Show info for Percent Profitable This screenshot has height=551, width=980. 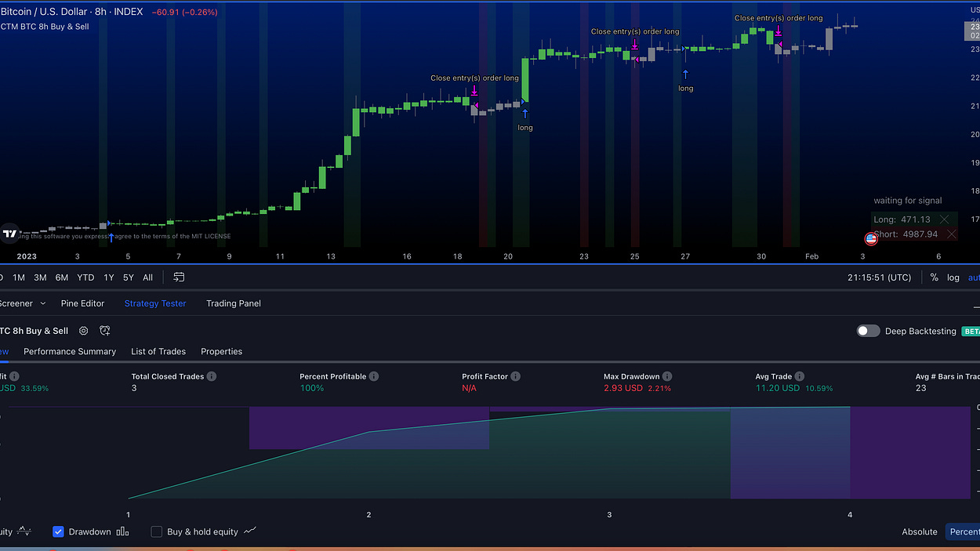coord(374,376)
